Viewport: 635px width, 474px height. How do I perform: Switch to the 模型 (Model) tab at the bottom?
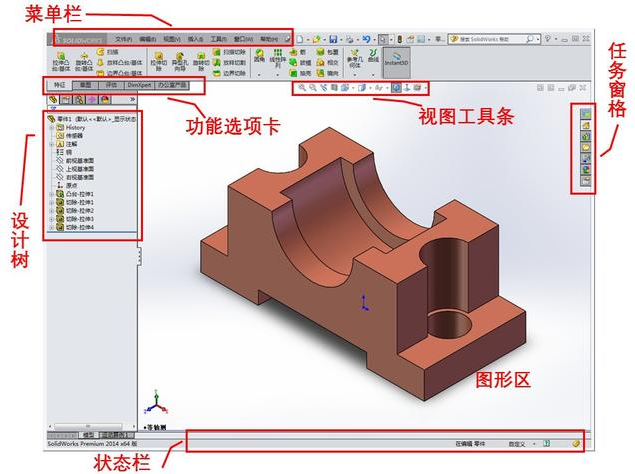pyautogui.click(x=88, y=435)
